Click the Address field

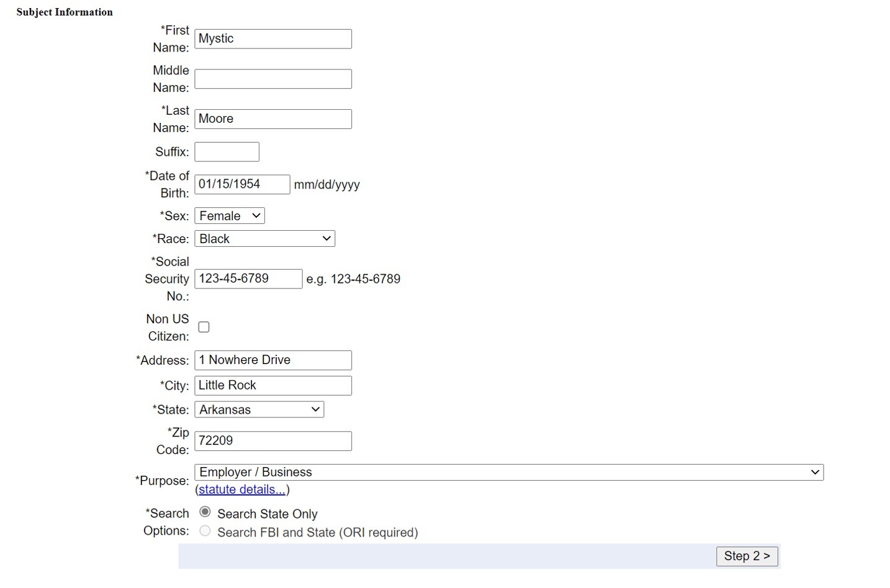click(273, 360)
